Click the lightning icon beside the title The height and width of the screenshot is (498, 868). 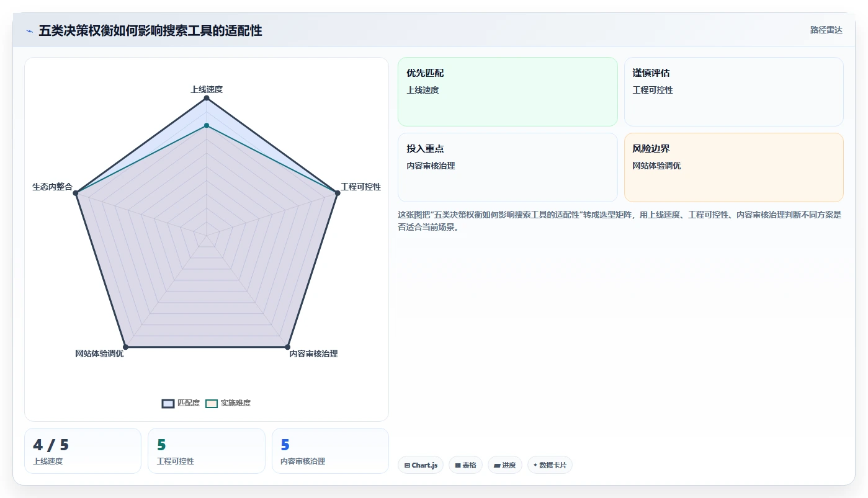(29, 31)
